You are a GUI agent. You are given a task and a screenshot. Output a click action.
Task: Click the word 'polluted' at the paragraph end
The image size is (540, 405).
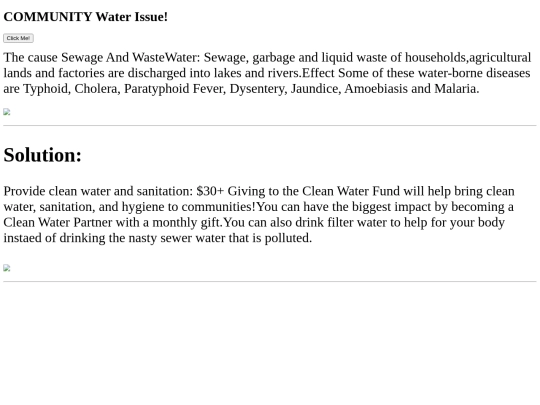(x=288, y=238)
